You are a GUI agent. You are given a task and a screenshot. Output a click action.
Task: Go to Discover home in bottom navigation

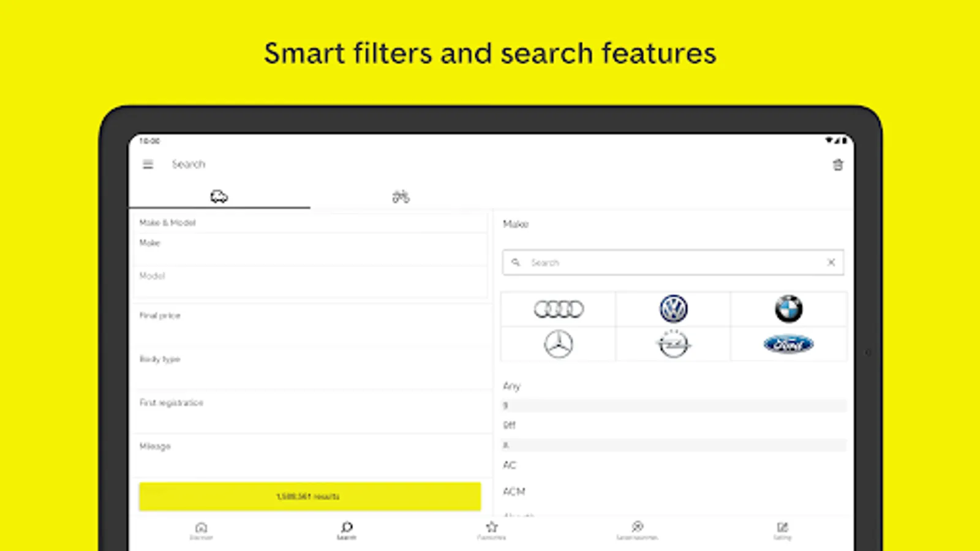201,530
